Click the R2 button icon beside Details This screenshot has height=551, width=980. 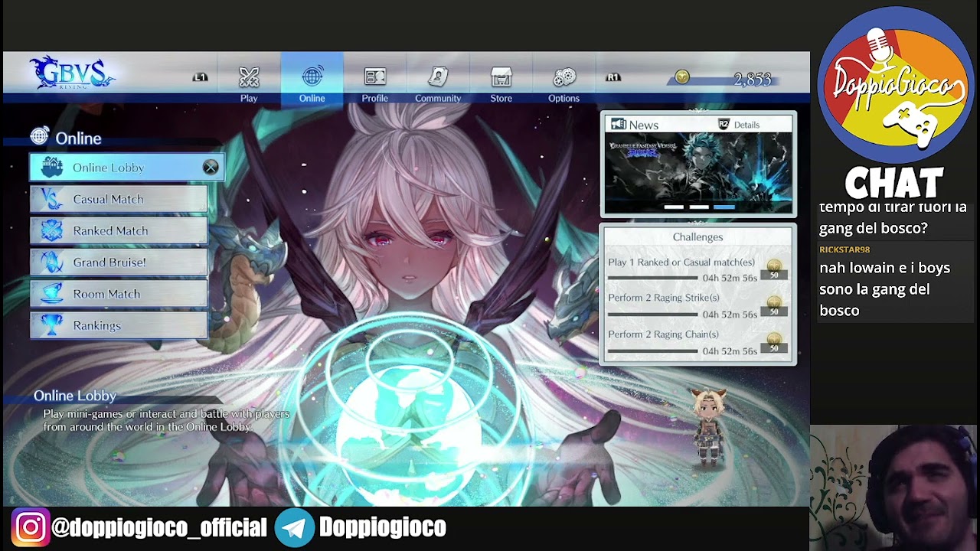(724, 125)
